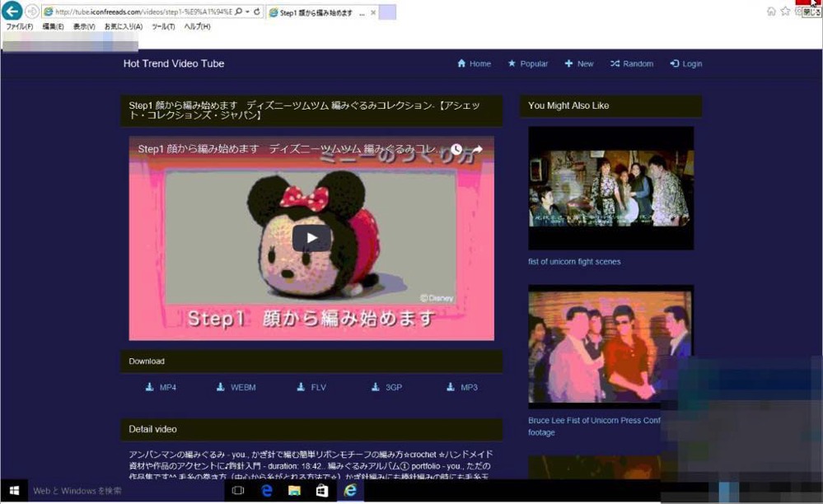Open Microsoft Edge from the taskbar

(x=267, y=491)
